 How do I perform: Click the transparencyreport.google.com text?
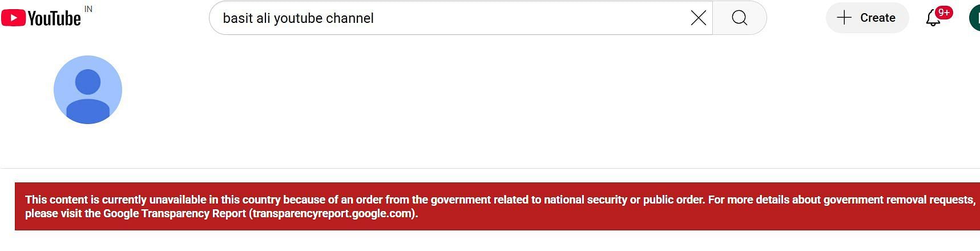click(x=332, y=214)
